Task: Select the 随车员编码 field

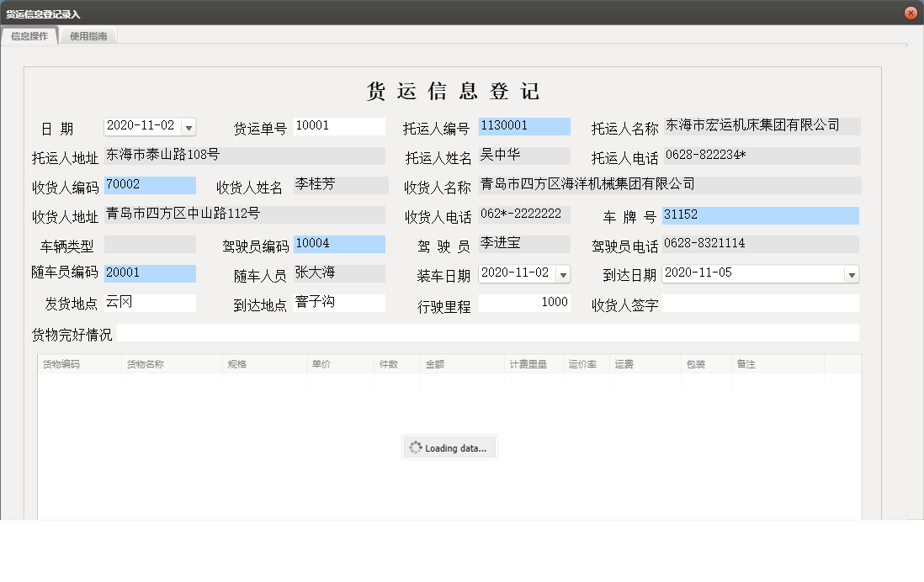Action: (150, 274)
